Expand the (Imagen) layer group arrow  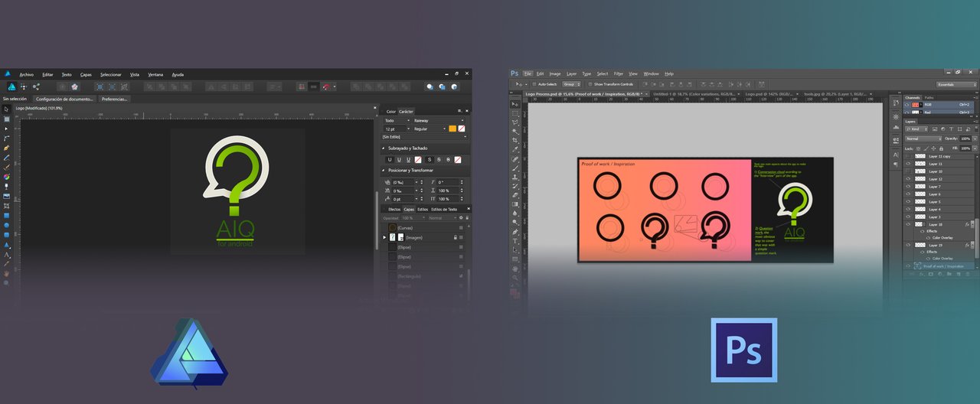(384, 237)
